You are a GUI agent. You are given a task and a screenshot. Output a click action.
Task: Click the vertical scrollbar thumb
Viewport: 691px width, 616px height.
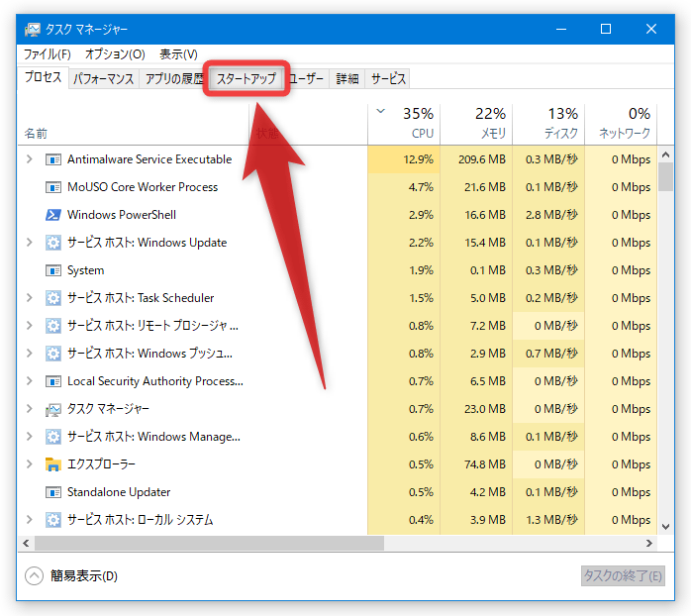pyautogui.click(x=666, y=177)
